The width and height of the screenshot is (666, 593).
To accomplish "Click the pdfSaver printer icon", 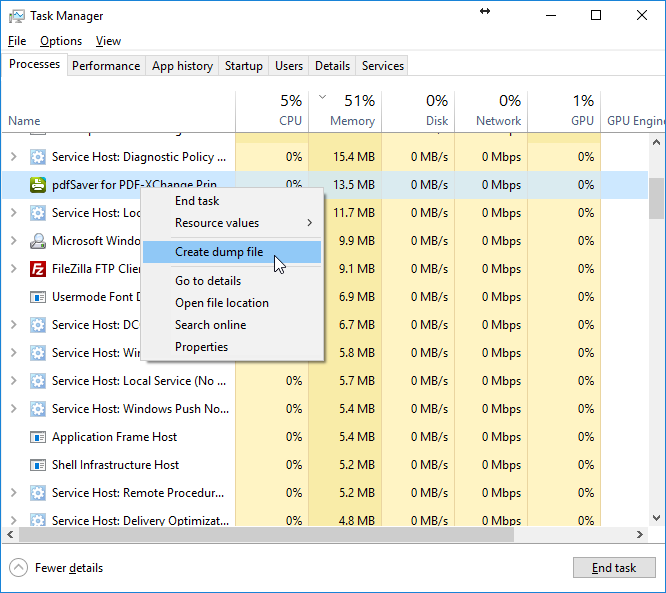I will coord(38,185).
